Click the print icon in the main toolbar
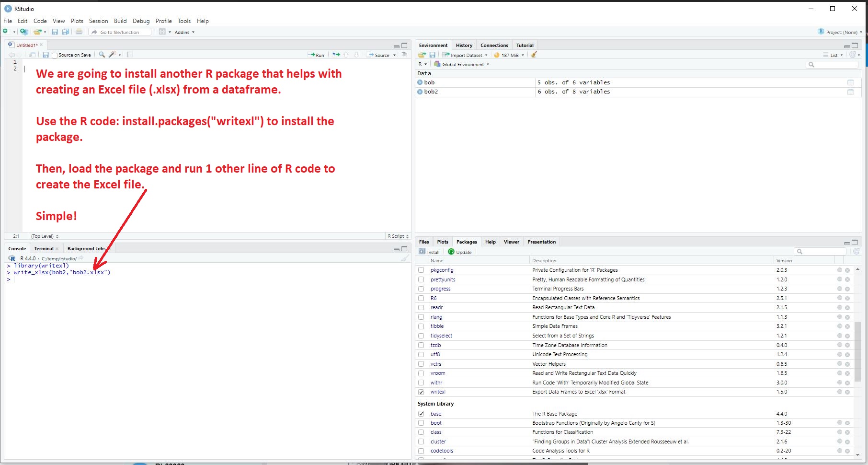 [79, 32]
